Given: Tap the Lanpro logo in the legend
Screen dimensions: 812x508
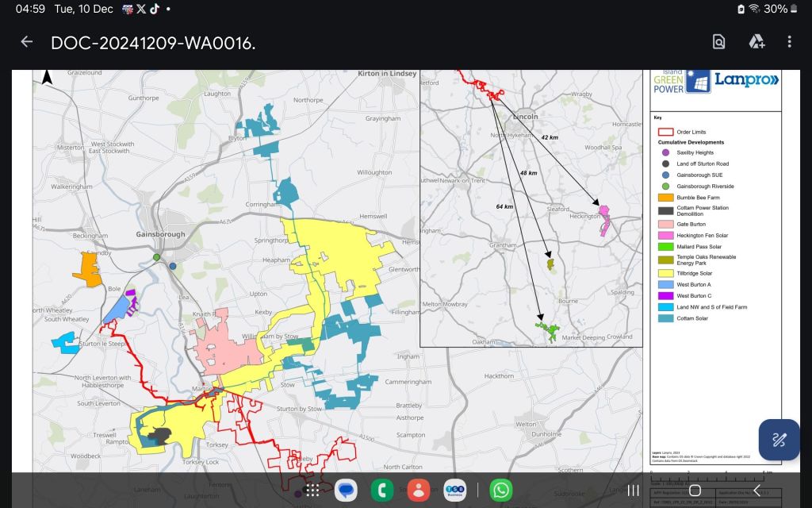Looking at the screenshot, I should [x=746, y=80].
